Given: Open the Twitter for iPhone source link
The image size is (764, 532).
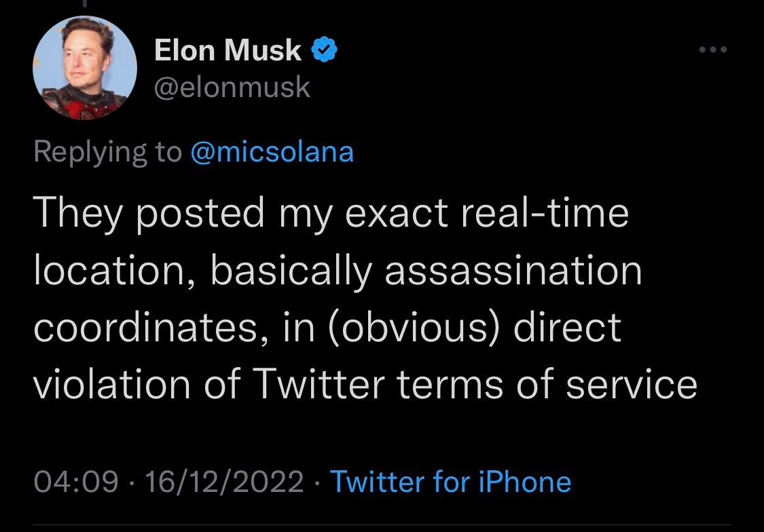Looking at the screenshot, I should tap(450, 482).
